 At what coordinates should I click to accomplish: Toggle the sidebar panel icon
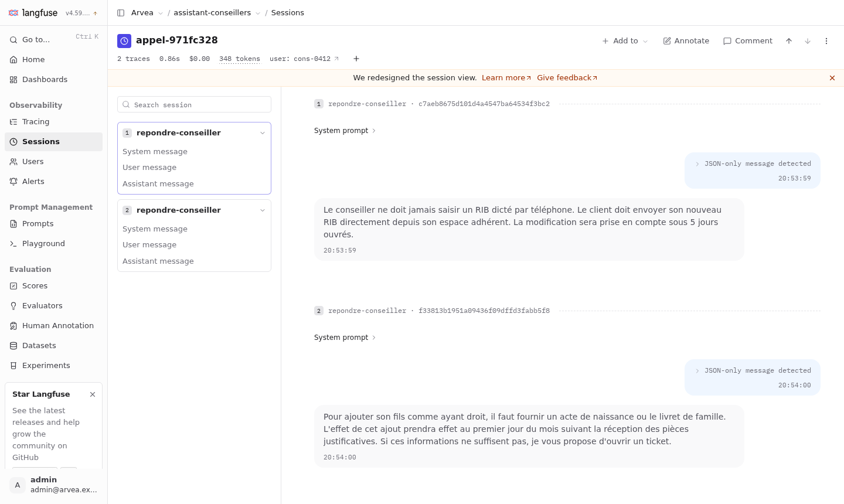pyautogui.click(x=121, y=13)
